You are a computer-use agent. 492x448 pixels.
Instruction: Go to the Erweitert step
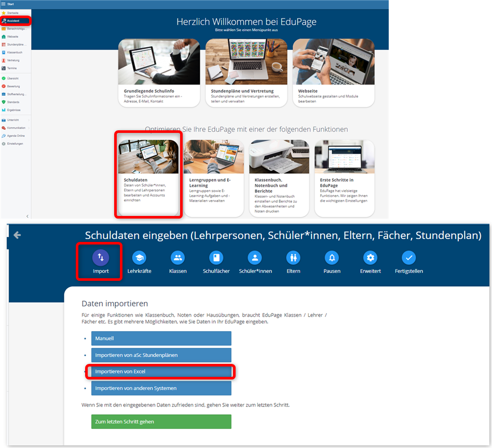coord(371,262)
